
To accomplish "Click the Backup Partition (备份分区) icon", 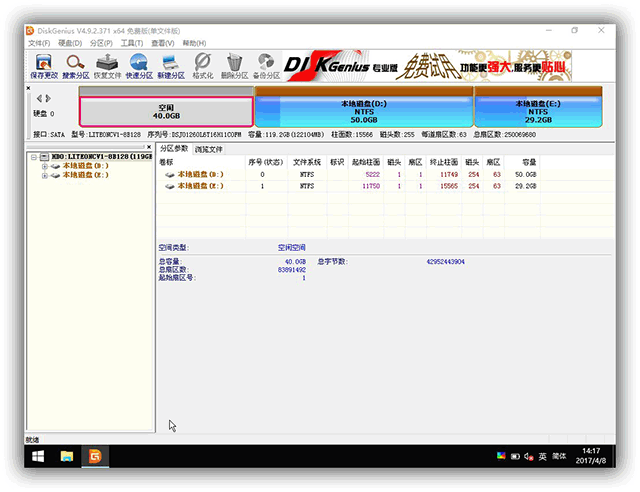I will [x=266, y=66].
